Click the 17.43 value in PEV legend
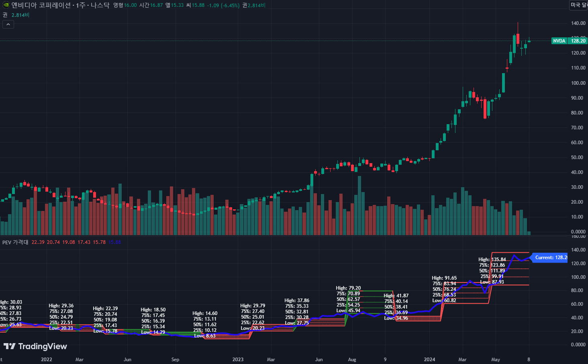Viewport: 588px width, 364px height. tap(84, 242)
